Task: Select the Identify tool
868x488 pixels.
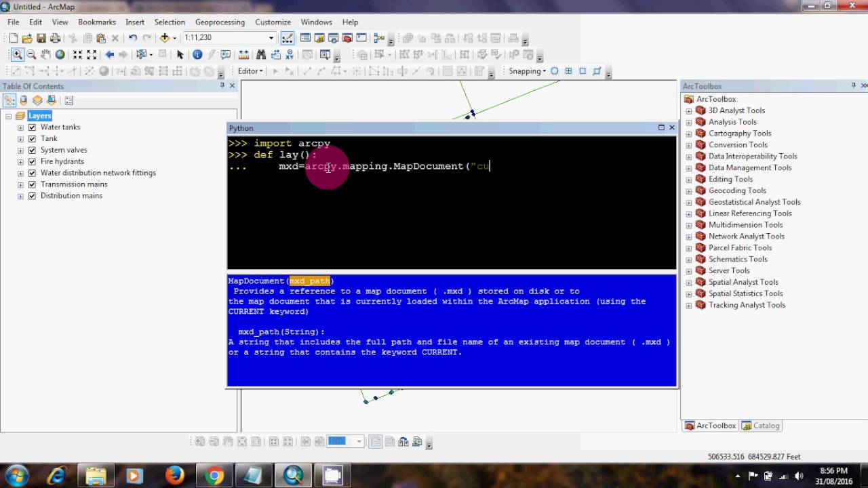Action: point(197,55)
